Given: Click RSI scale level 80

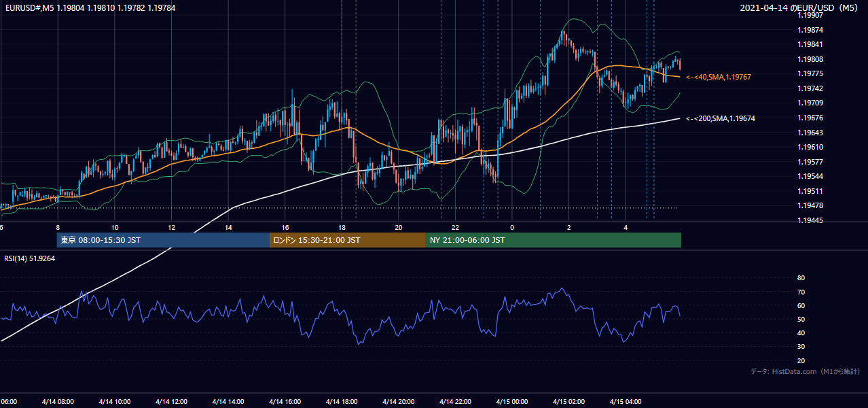Looking at the screenshot, I should (x=801, y=278).
